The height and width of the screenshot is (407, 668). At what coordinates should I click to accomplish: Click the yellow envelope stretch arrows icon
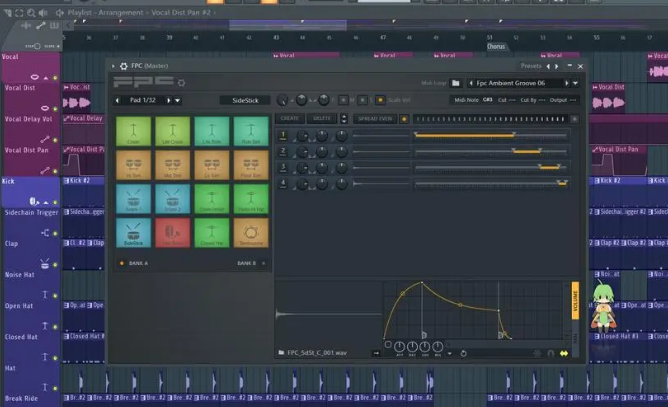564,353
